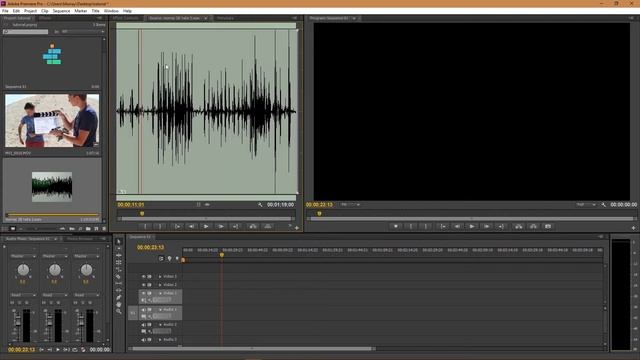This screenshot has width=640, height=360.
Task: Step back one frame in Program monitor
Action: pyautogui.click(x=457, y=227)
